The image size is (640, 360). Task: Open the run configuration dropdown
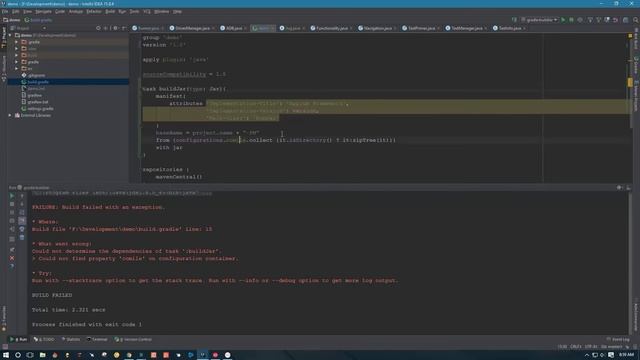click(x=539, y=20)
